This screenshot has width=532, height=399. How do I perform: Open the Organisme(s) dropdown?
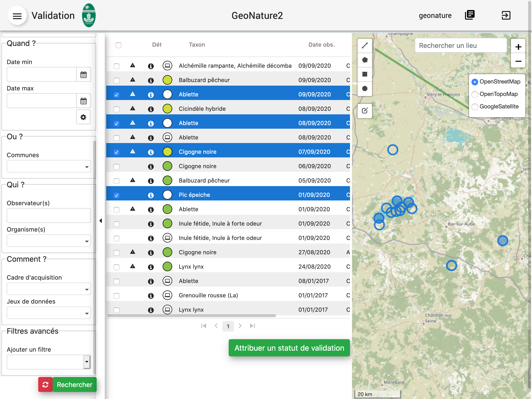click(49, 241)
